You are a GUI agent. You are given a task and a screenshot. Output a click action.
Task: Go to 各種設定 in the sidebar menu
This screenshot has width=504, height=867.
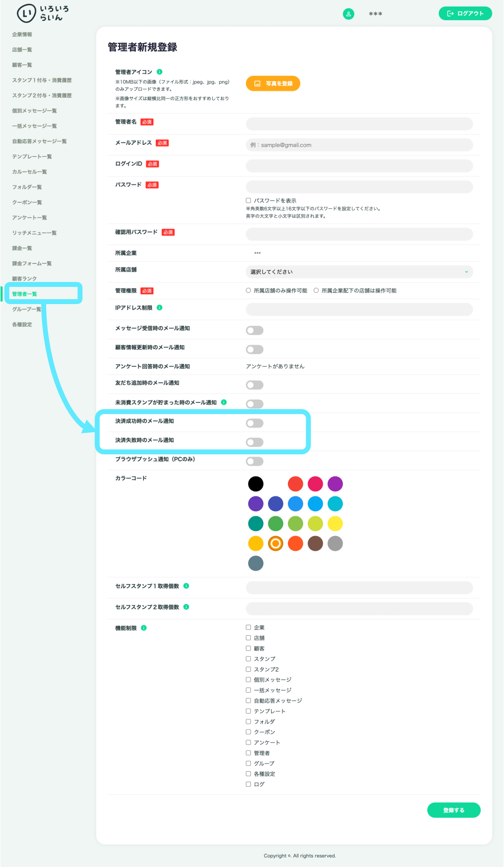[22, 324]
